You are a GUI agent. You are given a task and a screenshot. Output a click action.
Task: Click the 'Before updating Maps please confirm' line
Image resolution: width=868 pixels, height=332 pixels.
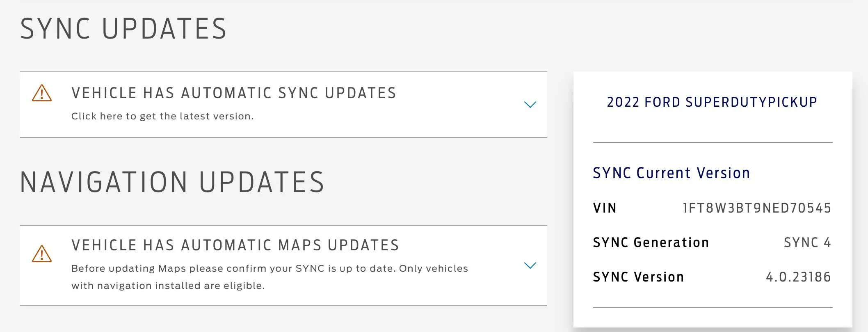tap(270, 268)
